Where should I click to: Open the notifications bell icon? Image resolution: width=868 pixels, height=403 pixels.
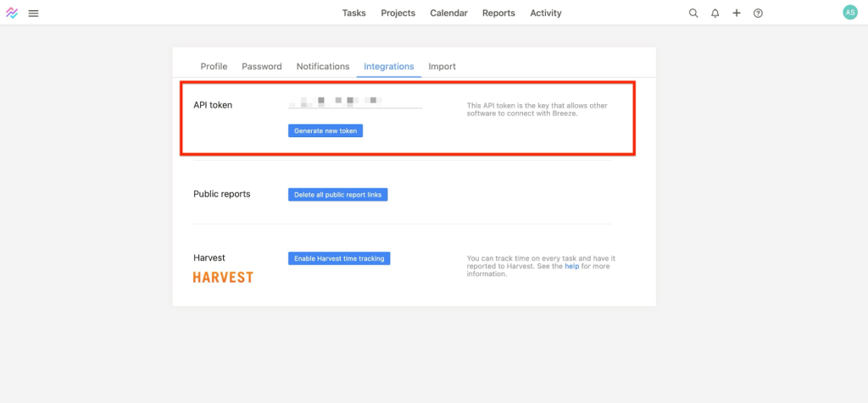pyautogui.click(x=715, y=14)
